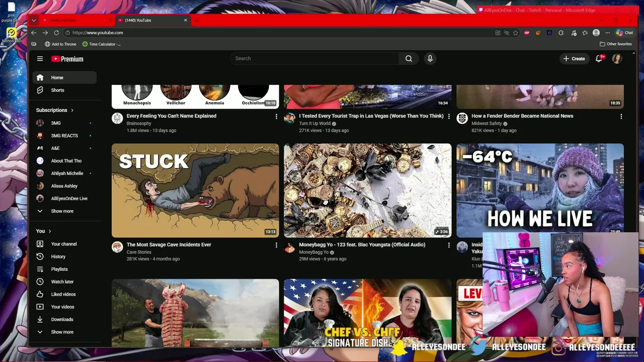The width and height of the screenshot is (644, 362).
Task: Show more subscriptions in sidebar
Action: 62,211
